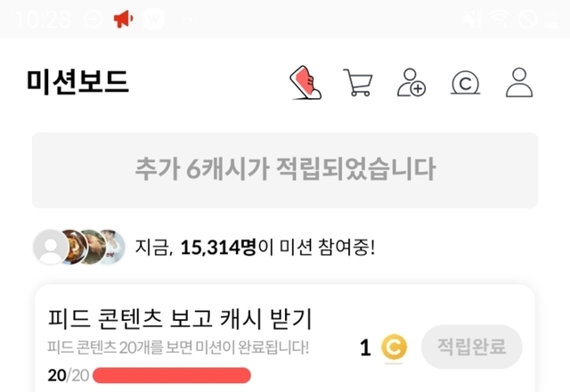
Task: Click the red 20/20 progress bar
Action: [x=172, y=375]
